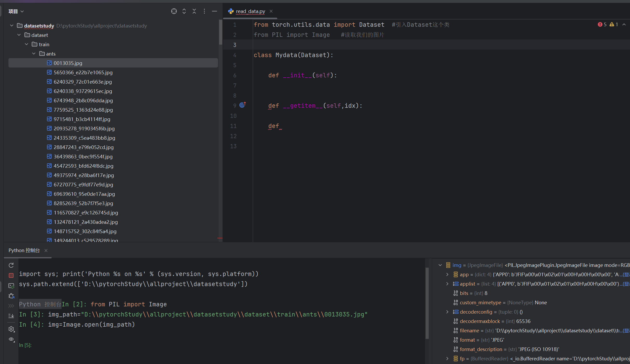Click the expand all tree icon
630x364 pixels.
tap(184, 11)
